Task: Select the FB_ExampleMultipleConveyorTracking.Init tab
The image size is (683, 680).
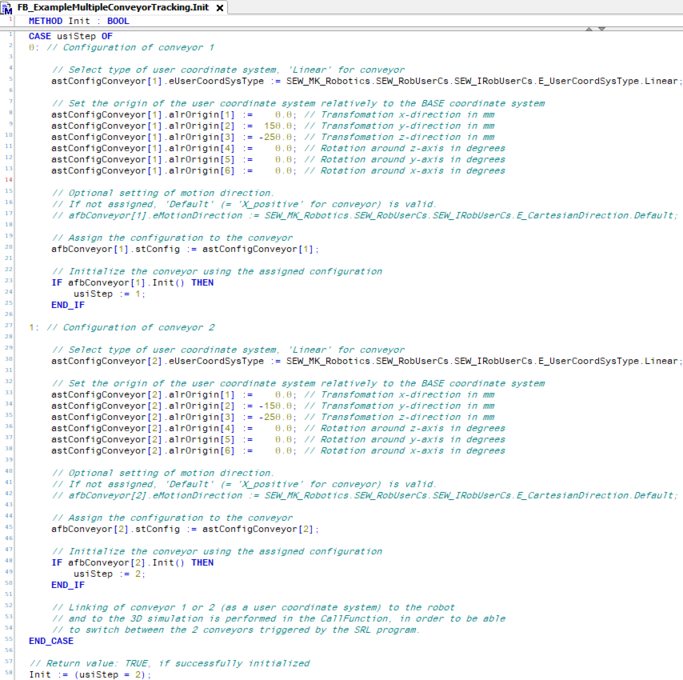Action: [112, 7]
